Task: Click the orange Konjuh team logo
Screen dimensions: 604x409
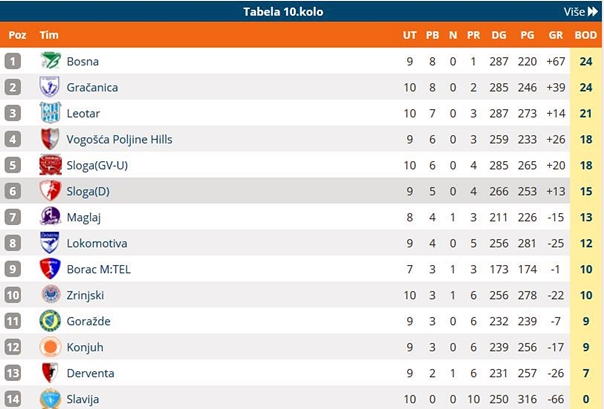Action: [50, 347]
